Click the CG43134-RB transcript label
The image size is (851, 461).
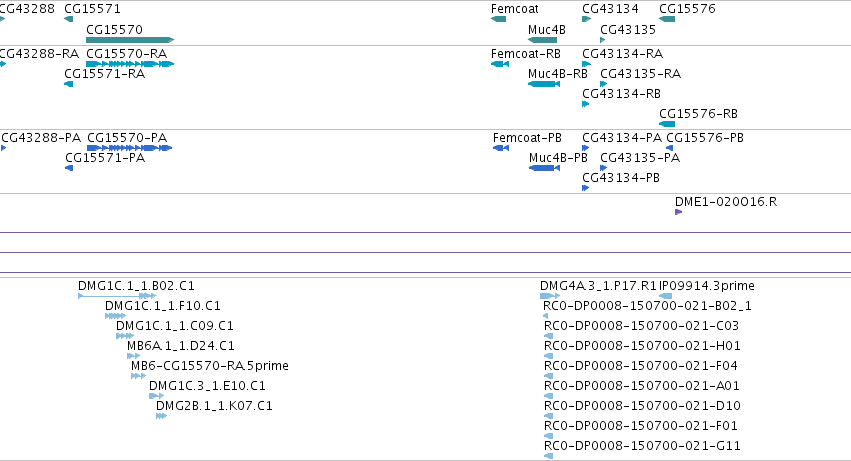(x=621, y=94)
